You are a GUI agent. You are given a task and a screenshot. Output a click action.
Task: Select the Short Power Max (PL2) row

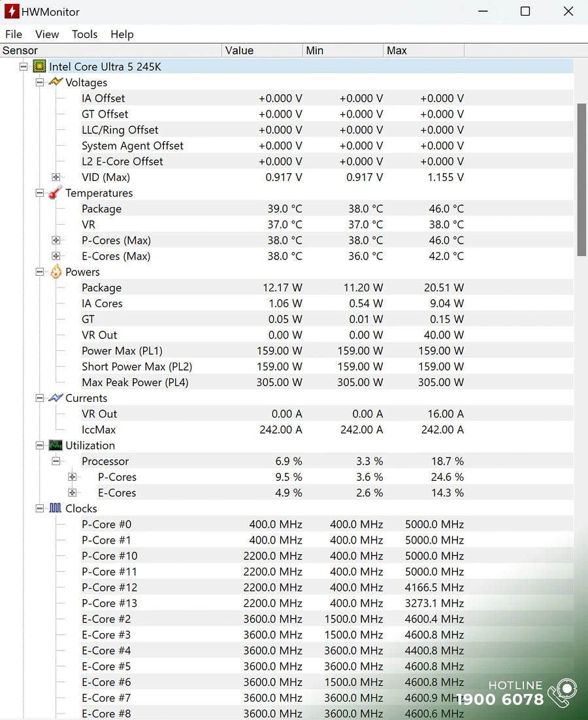pos(327,367)
